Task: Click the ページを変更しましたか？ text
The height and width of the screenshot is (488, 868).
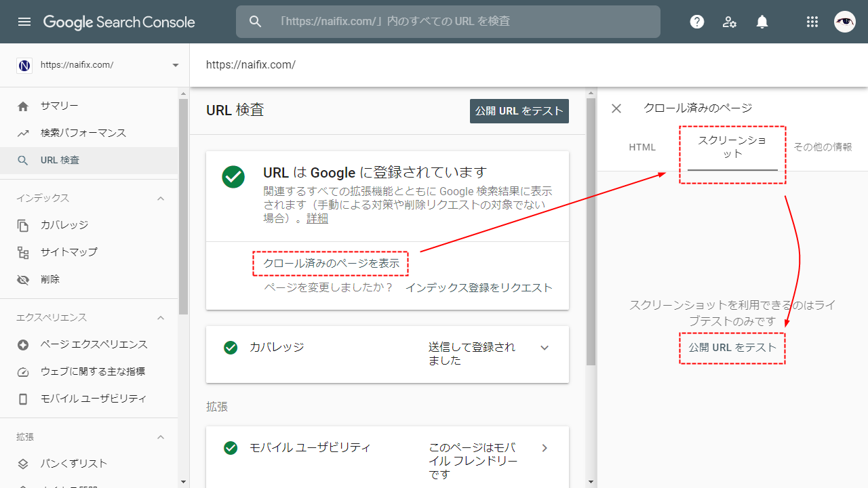Action: point(329,287)
